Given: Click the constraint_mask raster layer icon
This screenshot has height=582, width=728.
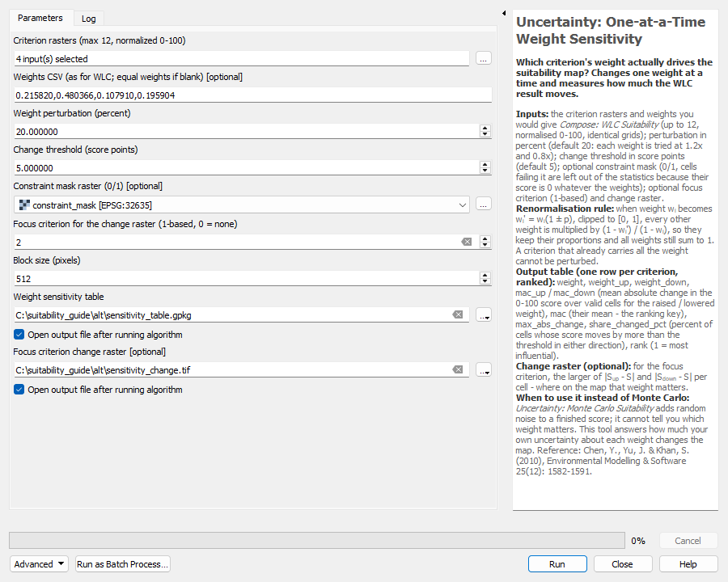Looking at the screenshot, I should (x=24, y=205).
